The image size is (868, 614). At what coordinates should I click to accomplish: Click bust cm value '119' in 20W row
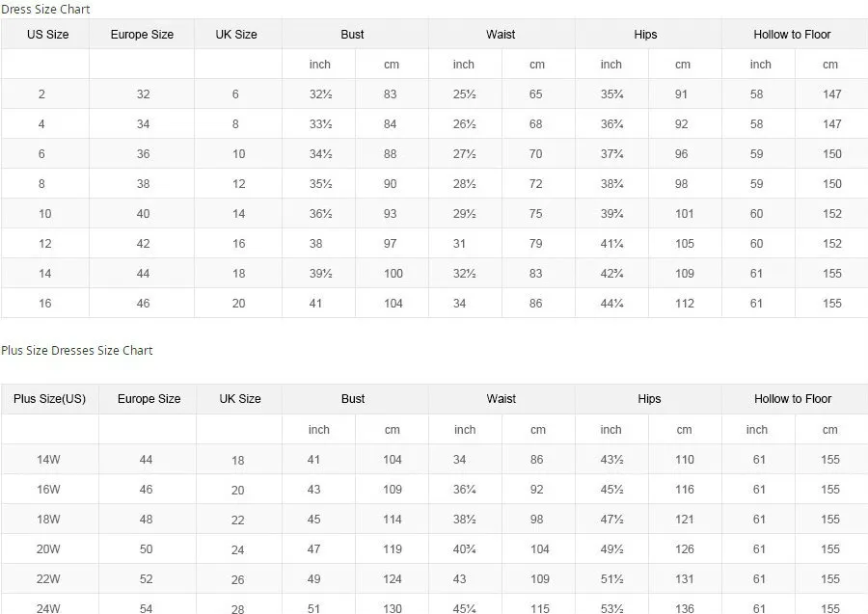(x=392, y=549)
